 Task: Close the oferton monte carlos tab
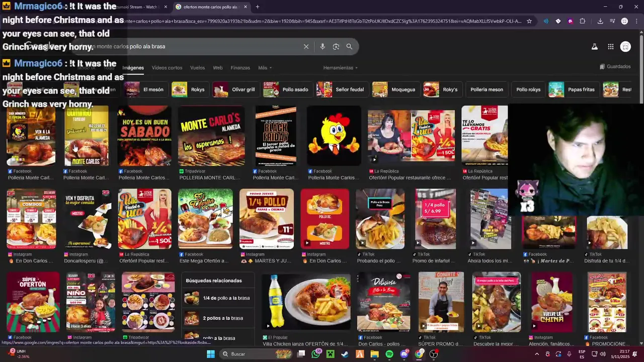pyautogui.click(x=245, y=7)
